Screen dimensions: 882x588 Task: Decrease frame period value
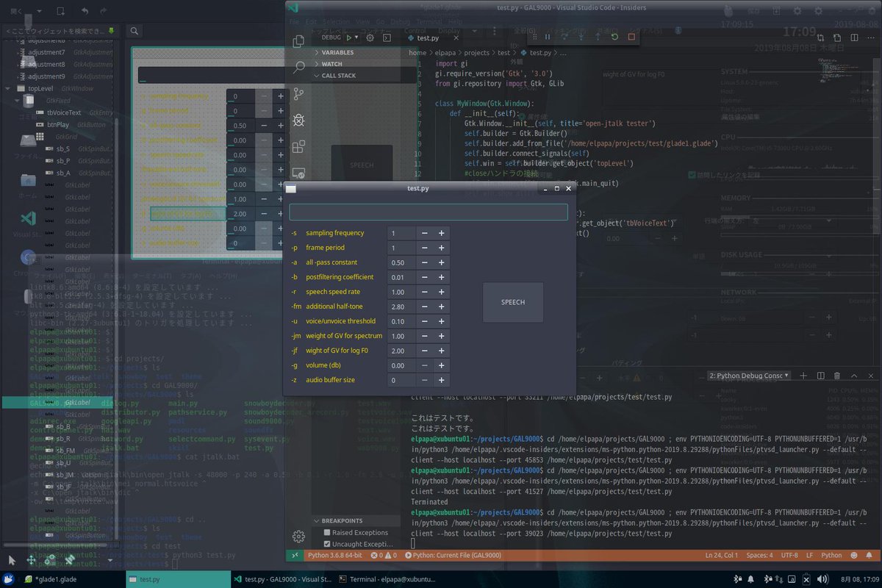[x=425, y=248]
